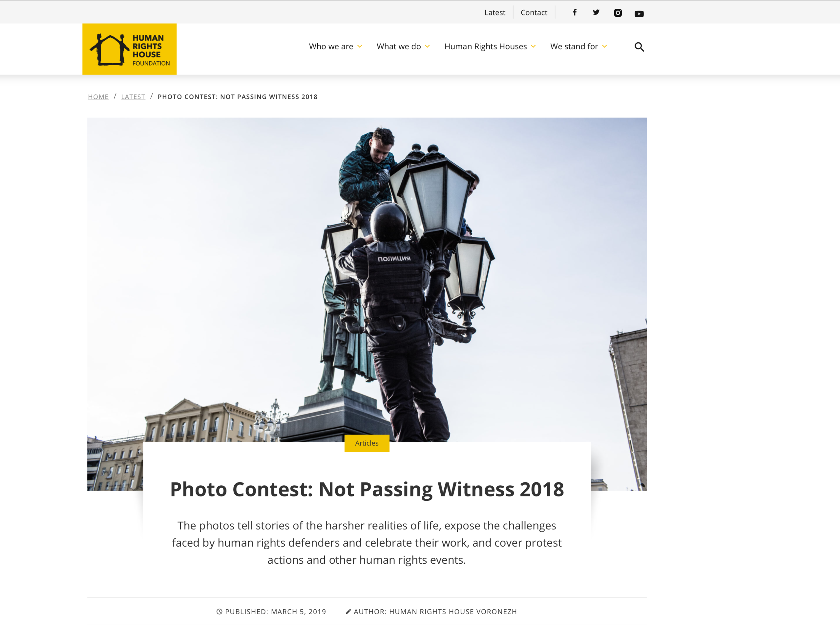Click the clock icon beside Published date
The image size is (840, 625).
pyautogui.click(x=219, y=611)
